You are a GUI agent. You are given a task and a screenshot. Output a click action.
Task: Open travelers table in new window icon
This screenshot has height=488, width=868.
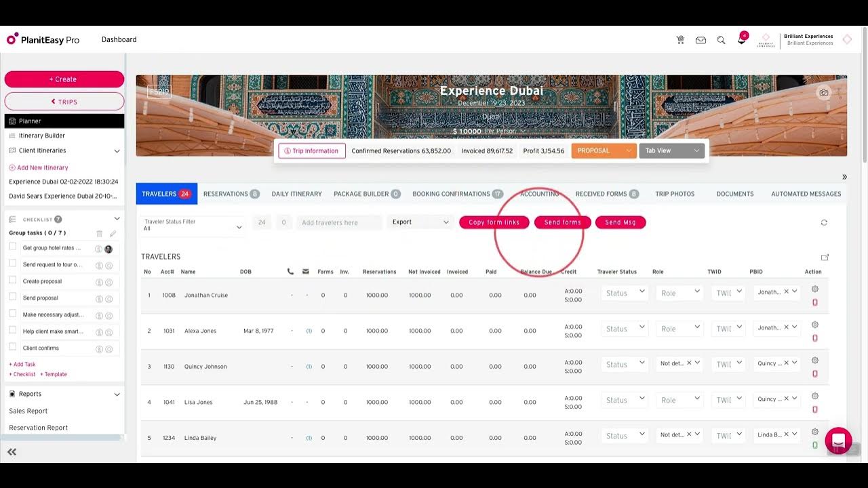pyautogui.click(x=825, y=258)
